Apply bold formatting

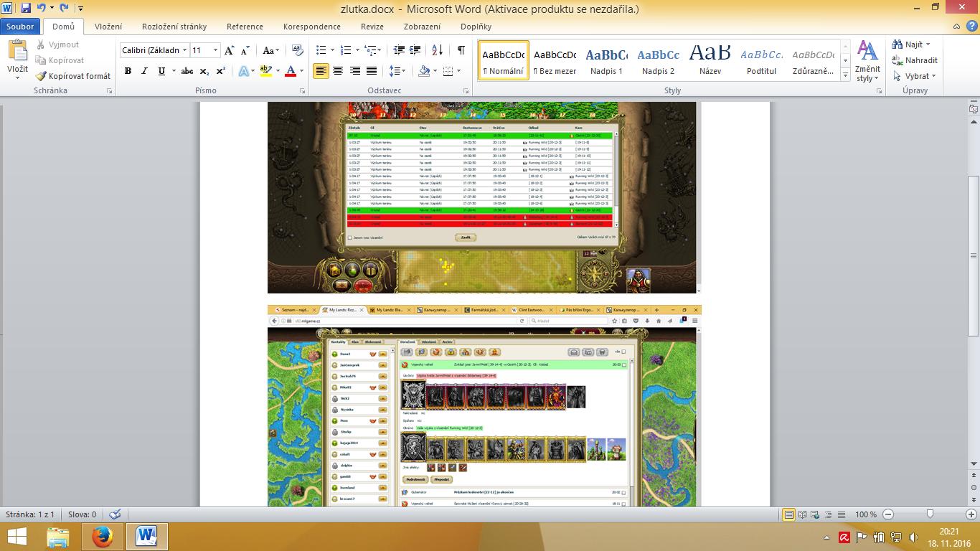point(128,71)
